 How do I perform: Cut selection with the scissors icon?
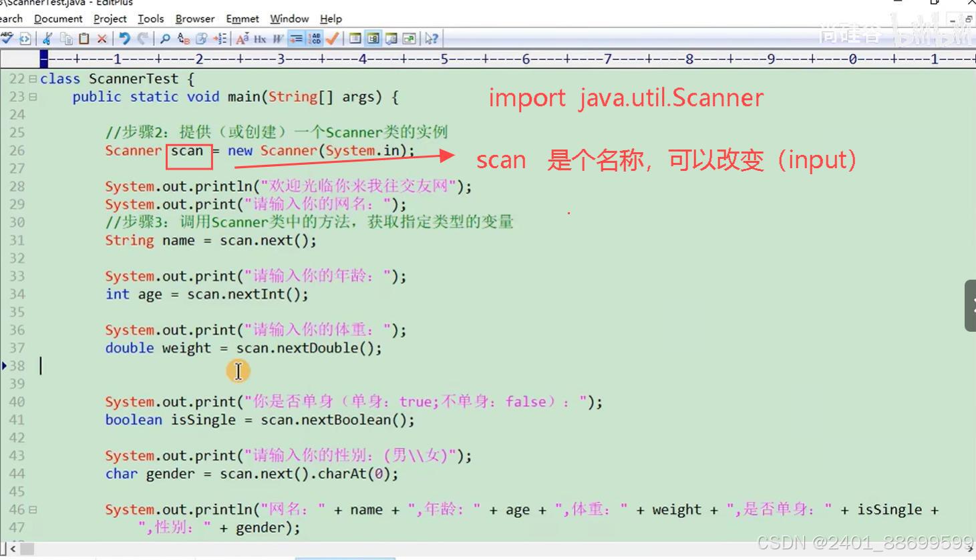(47, 39)
